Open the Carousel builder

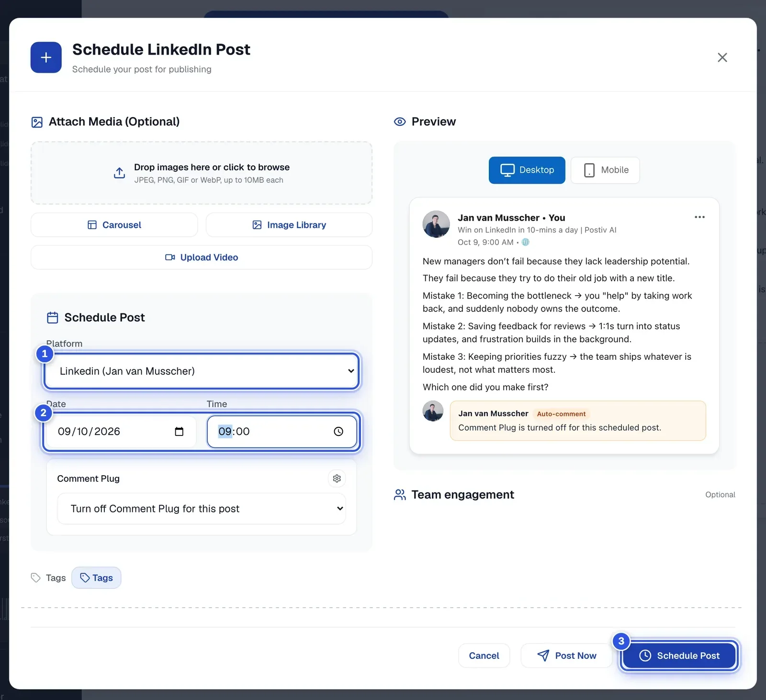pyautogui.click(x=114, y=225)
